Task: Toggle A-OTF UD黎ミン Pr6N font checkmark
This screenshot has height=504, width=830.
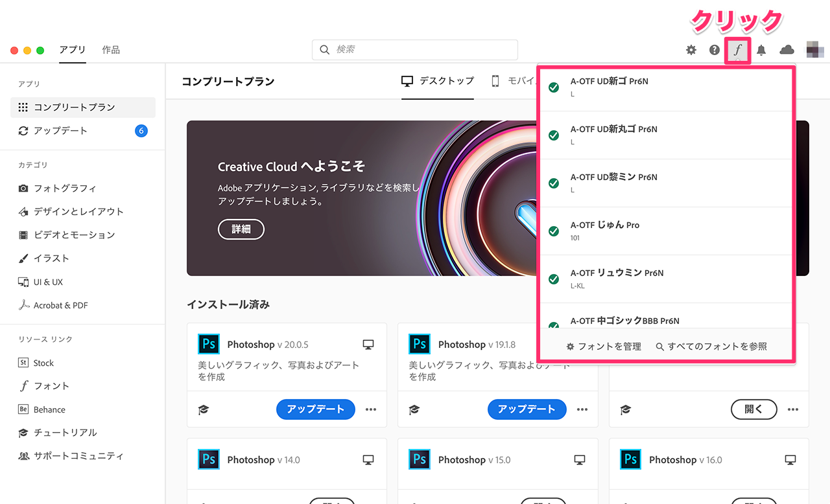Action: point(554,183)
